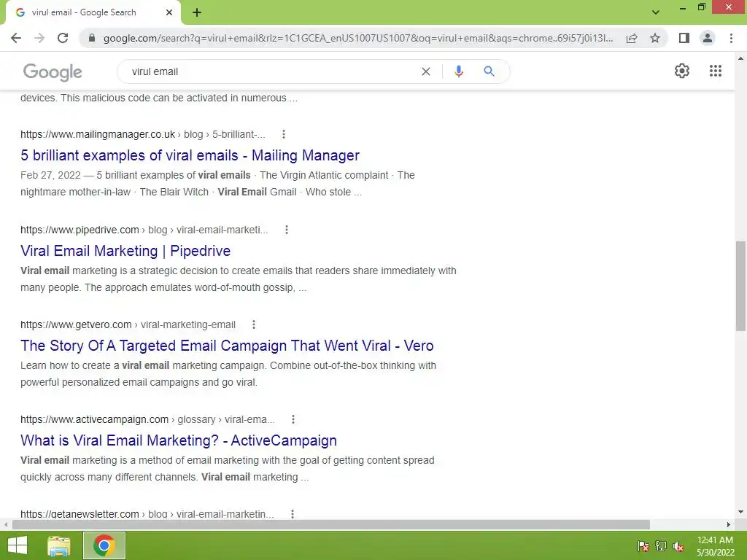The height and width of the screenshot is (560, 747).
Task: Click the vertical scrollbar thumb
Action: (x=740, y=286)
